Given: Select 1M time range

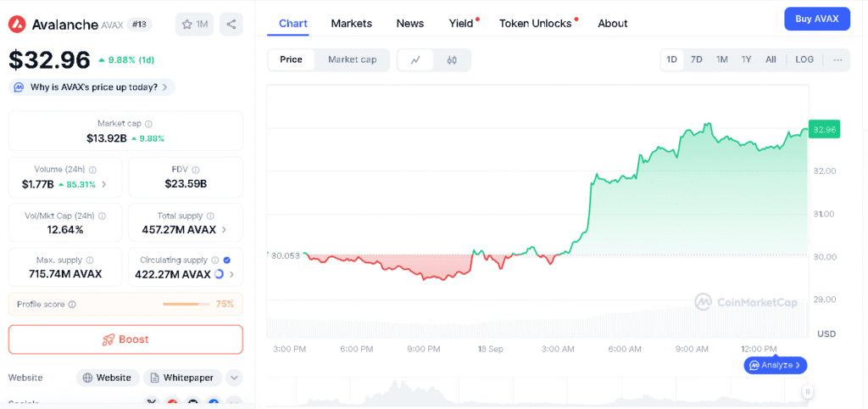Looking at the screenshot, I should [x=721, y=60].
